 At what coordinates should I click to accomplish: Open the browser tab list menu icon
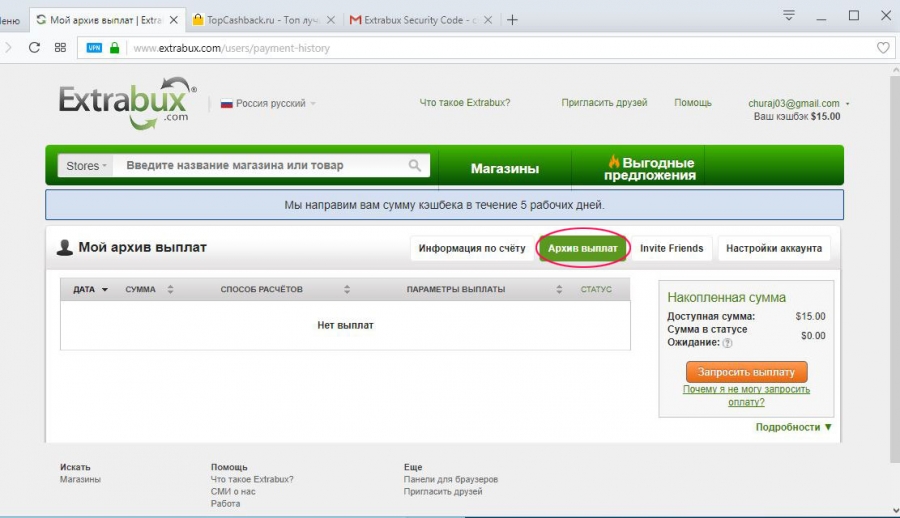(789, 16)
